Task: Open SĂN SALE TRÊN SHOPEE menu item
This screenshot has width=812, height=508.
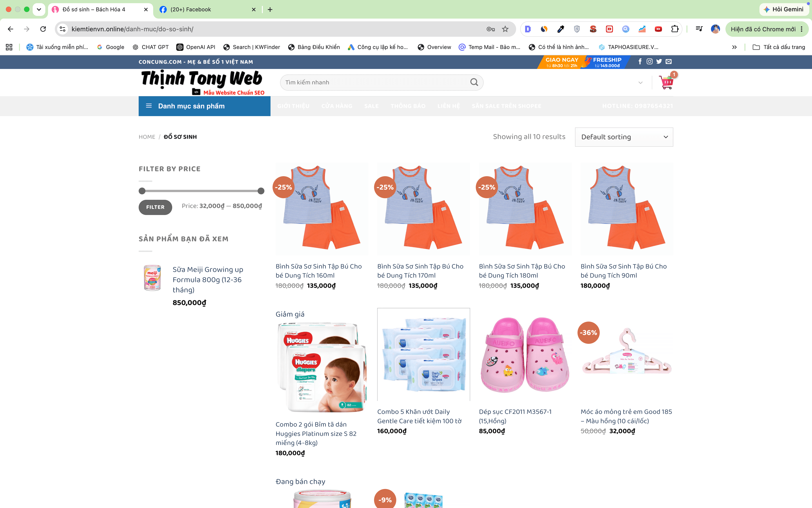Action: tap(506, 106)
